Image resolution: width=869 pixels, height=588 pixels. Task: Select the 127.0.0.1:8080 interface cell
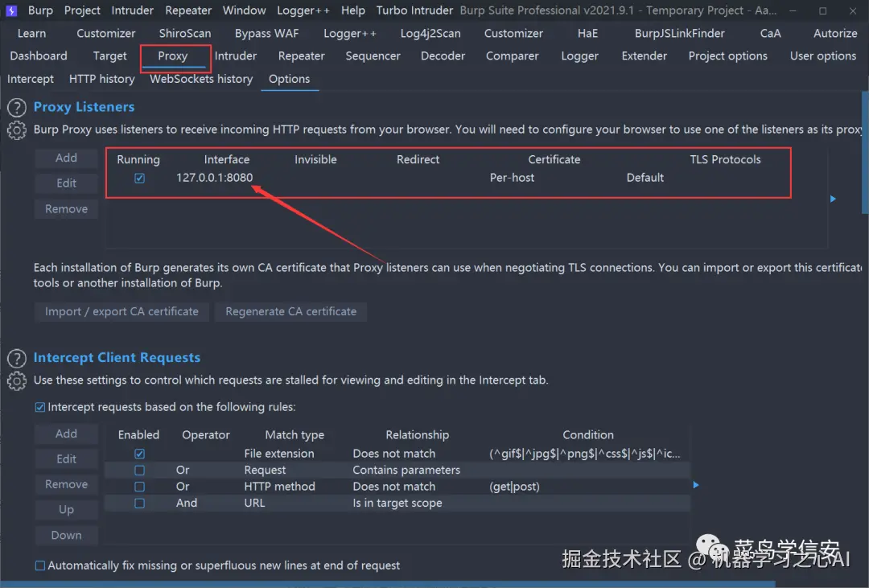point(215,178)
